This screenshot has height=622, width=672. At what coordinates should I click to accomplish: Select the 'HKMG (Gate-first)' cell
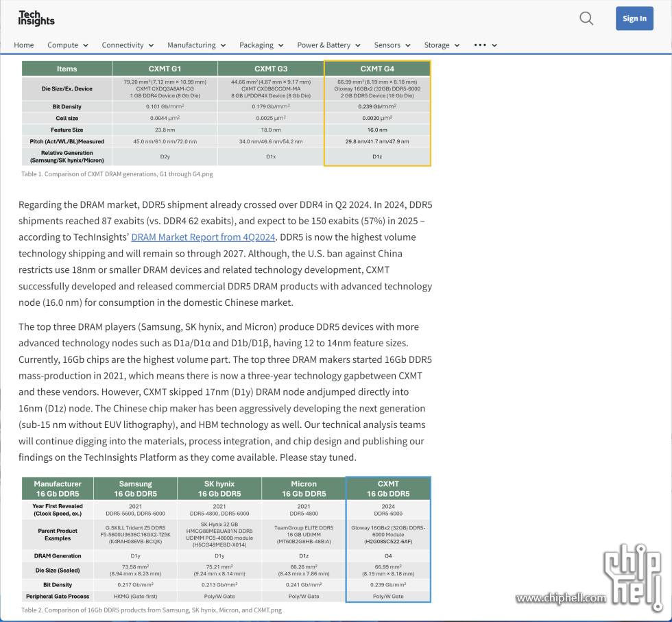(x=136, y=596)
